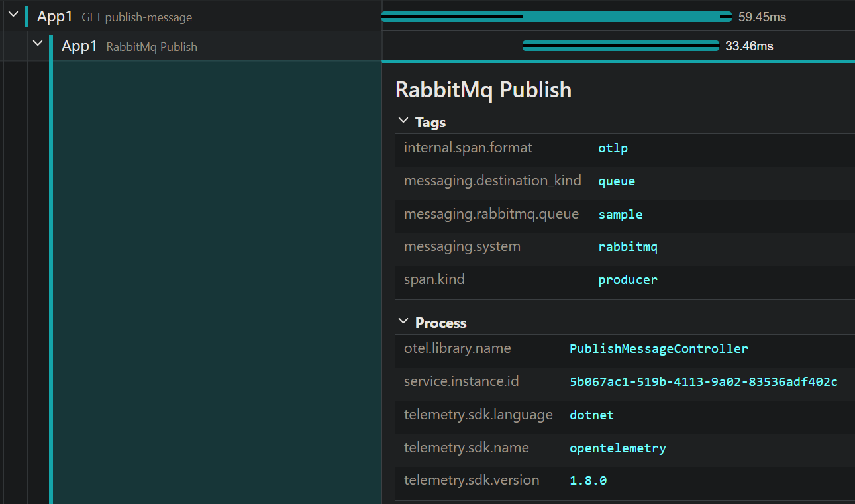This screenshot has width=855, height=504.
Task: Collapse the Process section
Action: (403, 321)
